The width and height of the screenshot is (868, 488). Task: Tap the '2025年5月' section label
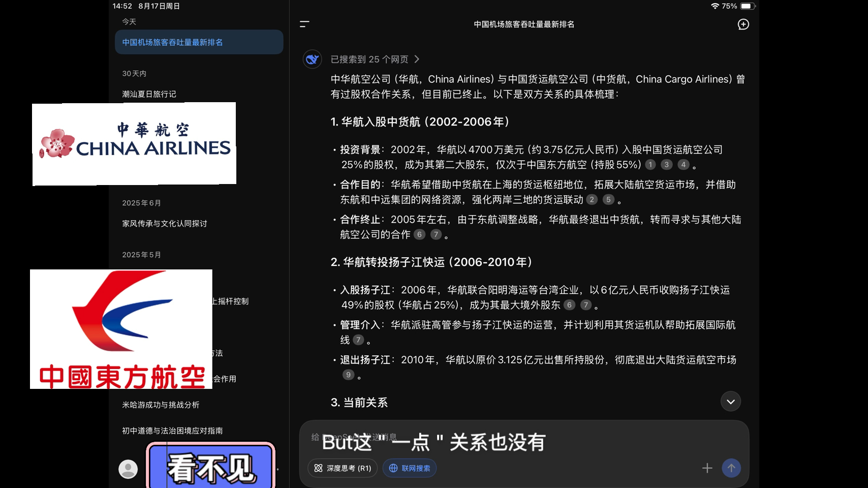(141, 255)
